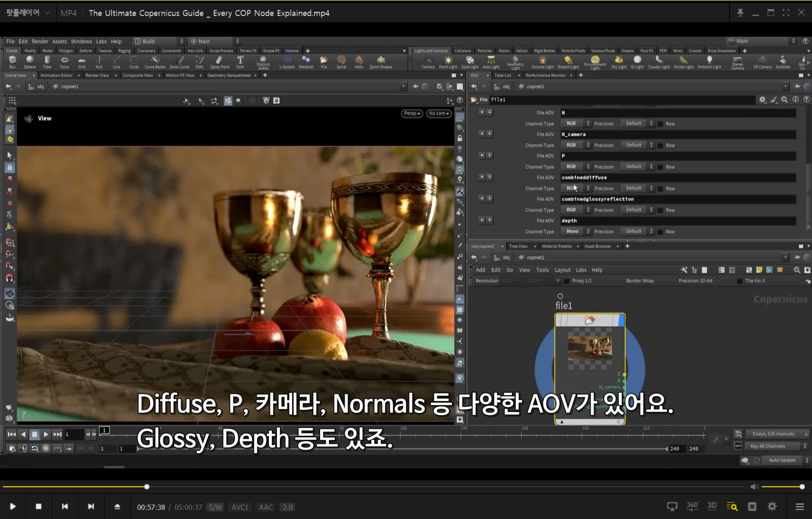Switch to the Composite View tab
The height and width of the screenshot is (519, 812).
138,75
